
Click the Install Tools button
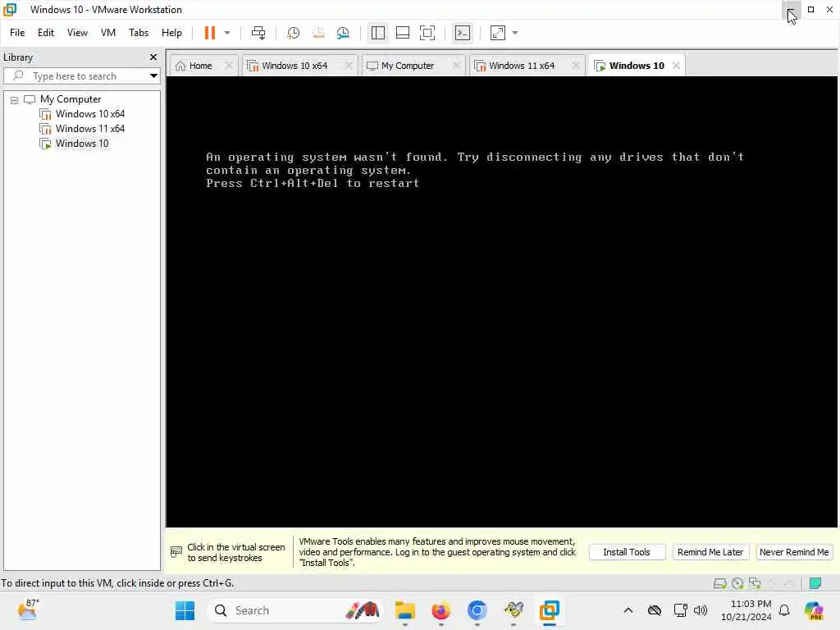coord(627,552)
